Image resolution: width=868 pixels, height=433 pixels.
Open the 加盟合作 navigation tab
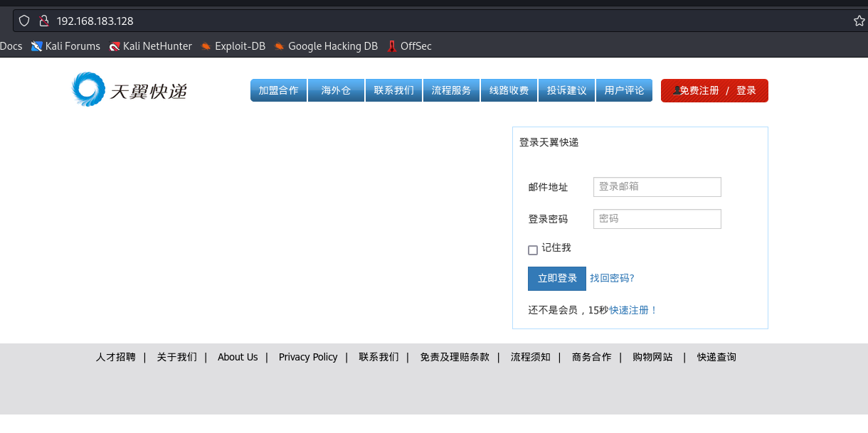coord(278,90)
